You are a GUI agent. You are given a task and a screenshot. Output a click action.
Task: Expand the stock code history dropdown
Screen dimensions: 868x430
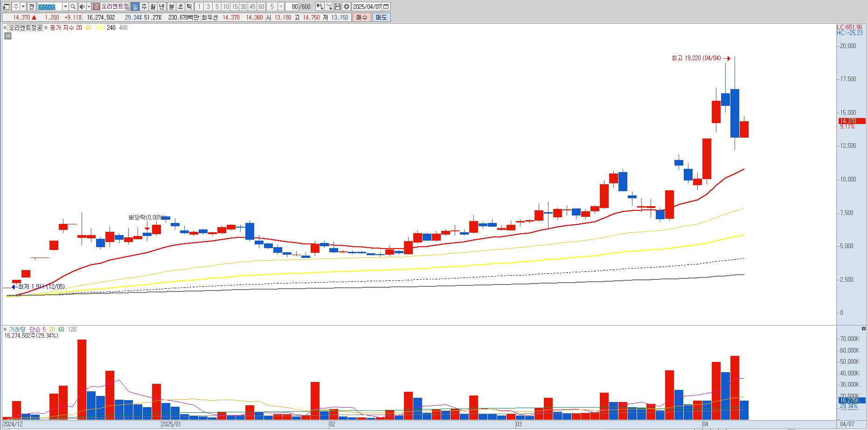pyautogui.click(x=65, y=7)
